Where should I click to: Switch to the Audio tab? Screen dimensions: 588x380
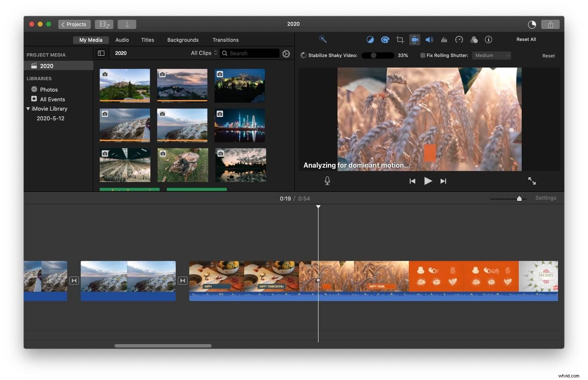click(x=122, y=40)
